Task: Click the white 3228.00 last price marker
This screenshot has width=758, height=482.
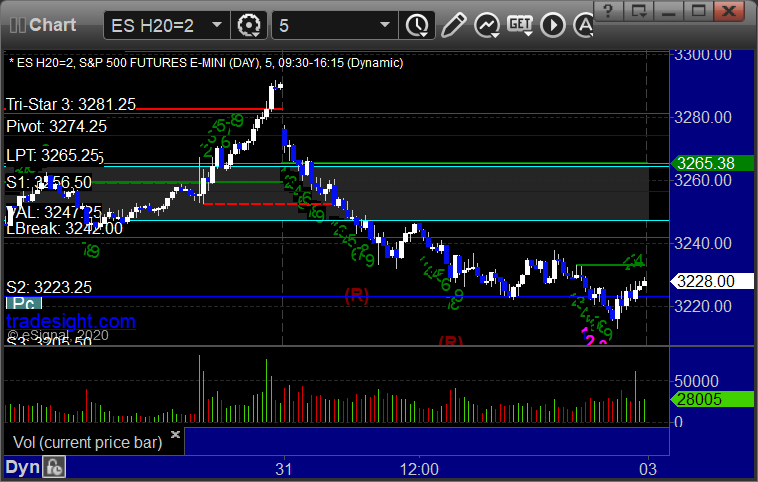Action: click(712, 281)
